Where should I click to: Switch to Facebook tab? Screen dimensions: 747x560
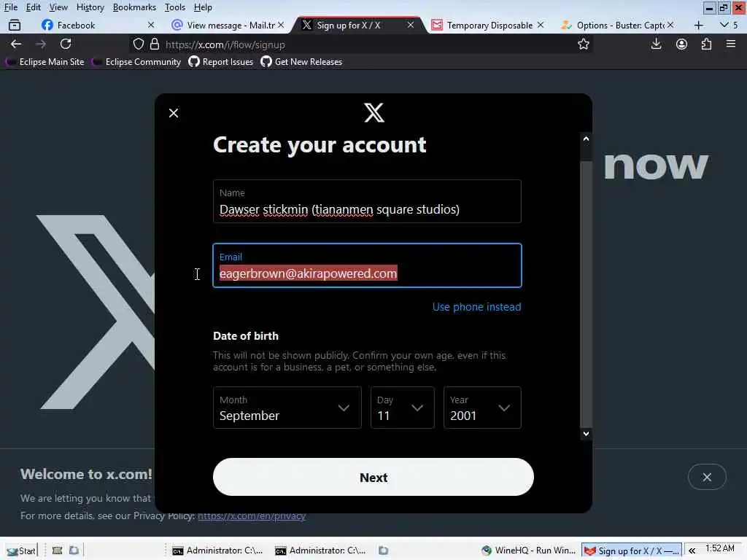click(x=98, y=26)
